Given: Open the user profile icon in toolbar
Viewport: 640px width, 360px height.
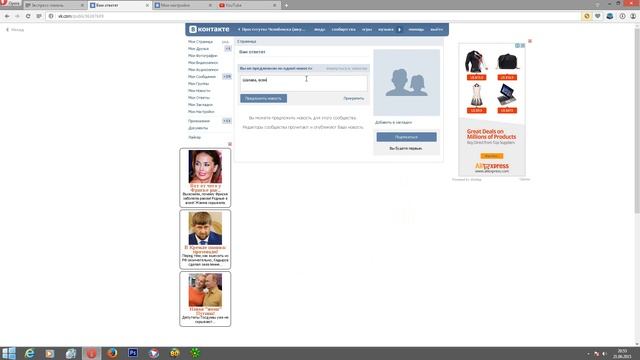Looking at the screenshot, I should click(633, 16).
